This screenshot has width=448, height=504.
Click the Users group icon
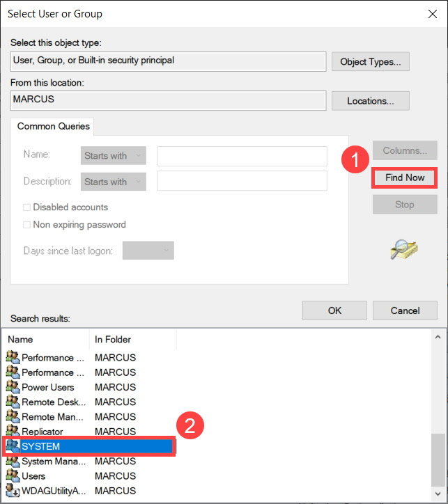click(x=13, y=476)
